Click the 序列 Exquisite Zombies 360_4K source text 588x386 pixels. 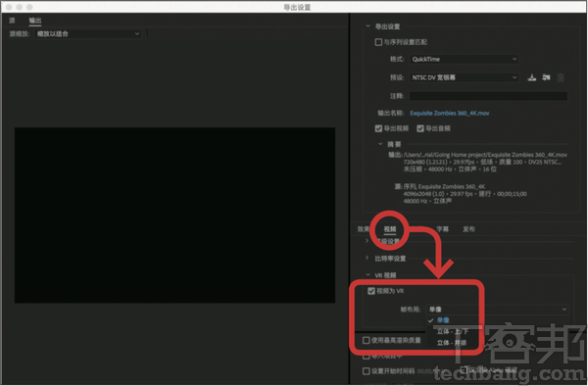tap(444, 186)
